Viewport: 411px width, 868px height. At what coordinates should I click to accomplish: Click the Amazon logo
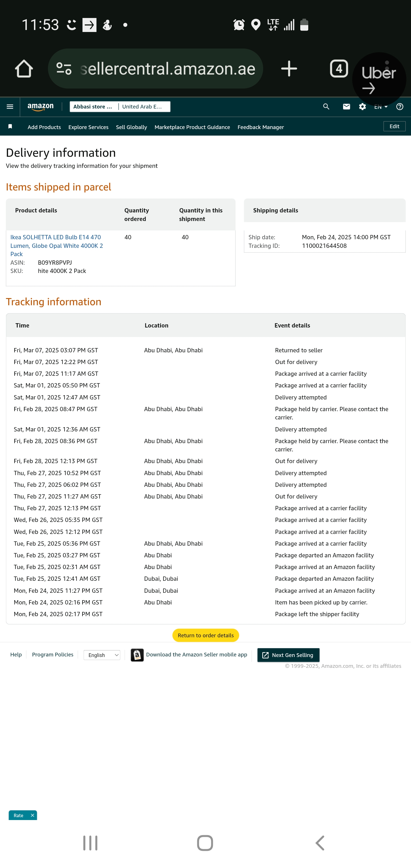pyautogui.click(x=41, y=107)
